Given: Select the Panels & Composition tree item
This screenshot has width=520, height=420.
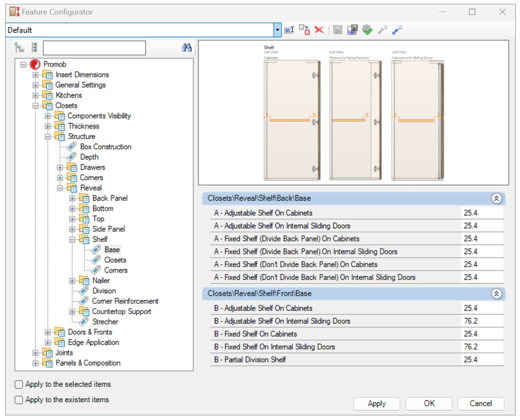Looking at the screenshot, I should (x=88, y=363).
